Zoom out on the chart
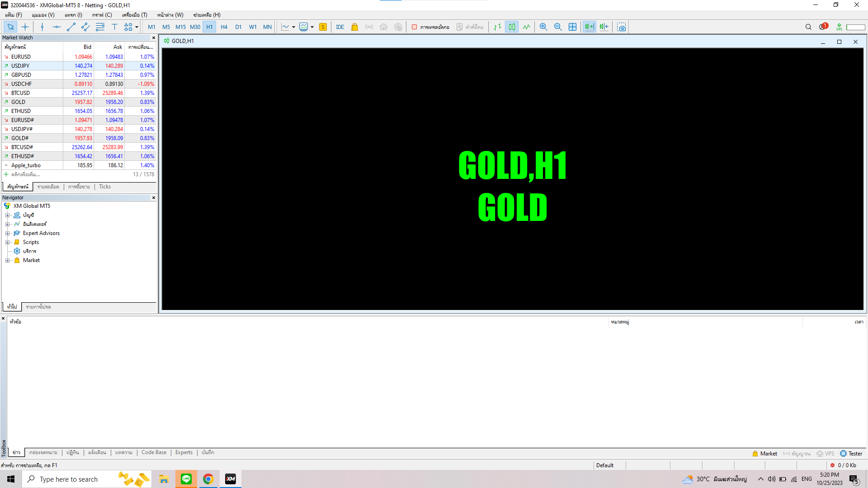The width and height of the screenshot is (868, 488). pos(558,27)
